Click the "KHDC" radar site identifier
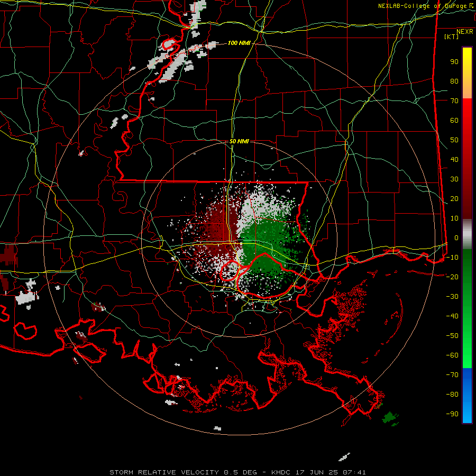Screen dimensions: 476x476 tap(281, 472)
